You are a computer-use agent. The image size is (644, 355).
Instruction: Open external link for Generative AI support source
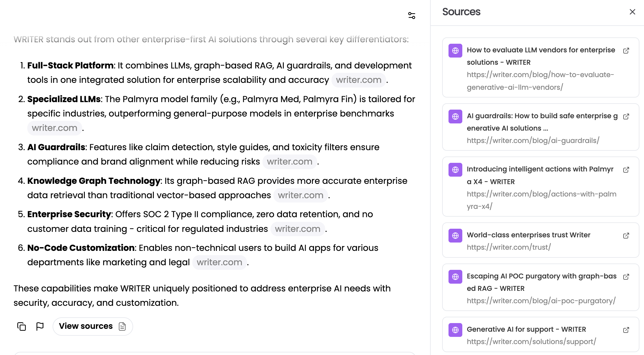tap(626, 330)
